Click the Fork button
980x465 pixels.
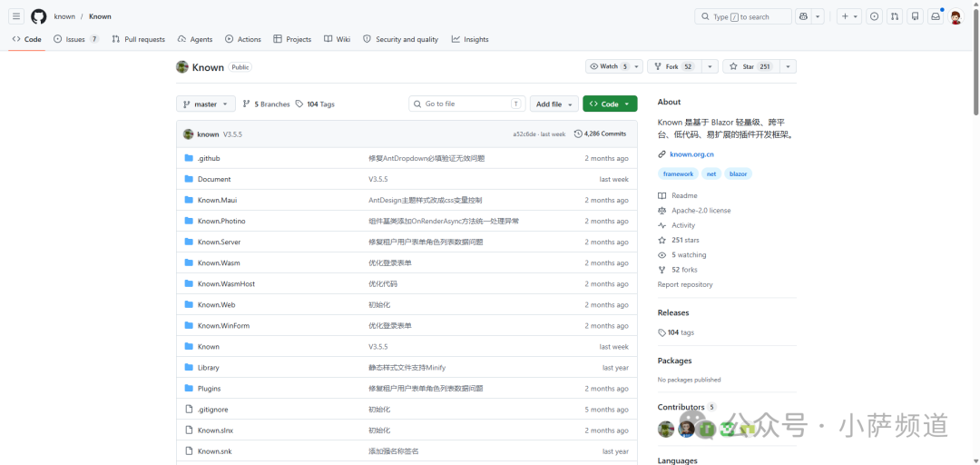point(674,66)
